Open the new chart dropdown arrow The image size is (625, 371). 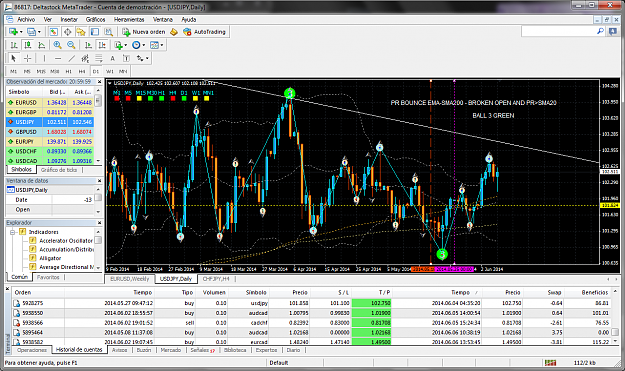click(x=21, y=32)
